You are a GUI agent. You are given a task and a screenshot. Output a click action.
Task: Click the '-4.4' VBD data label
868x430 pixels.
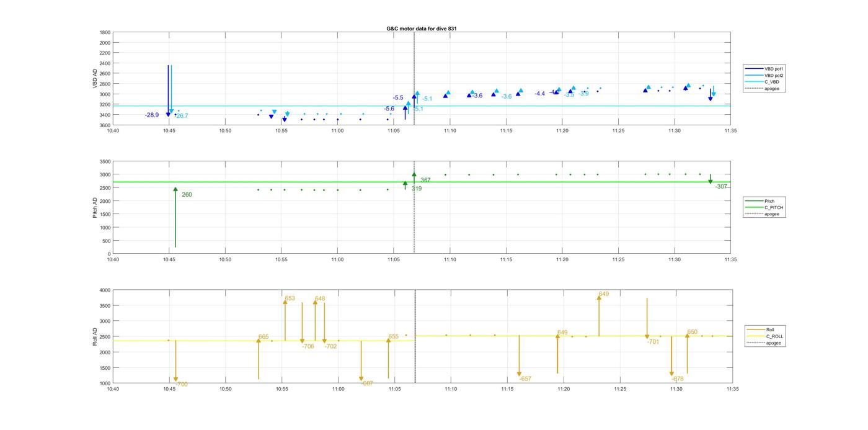click(540, 94)
